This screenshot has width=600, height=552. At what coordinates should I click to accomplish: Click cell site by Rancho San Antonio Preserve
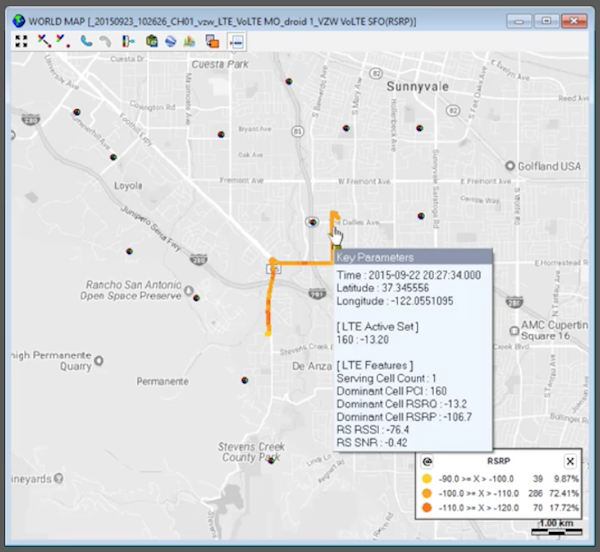196,298
